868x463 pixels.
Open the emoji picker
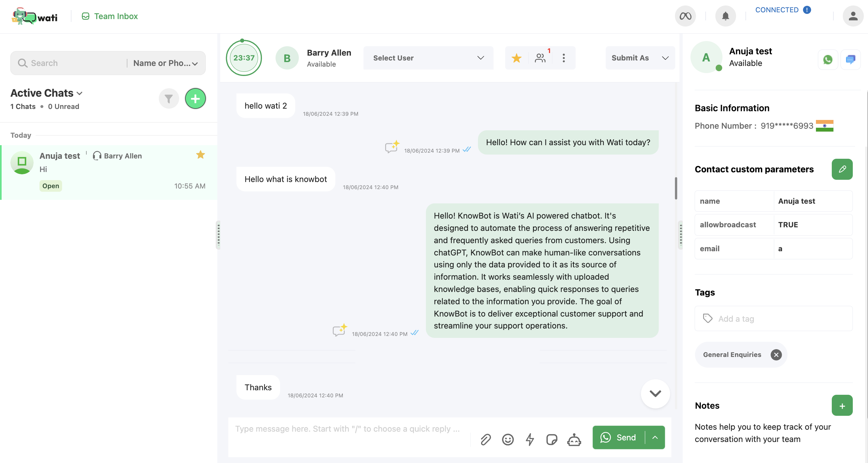507,439
